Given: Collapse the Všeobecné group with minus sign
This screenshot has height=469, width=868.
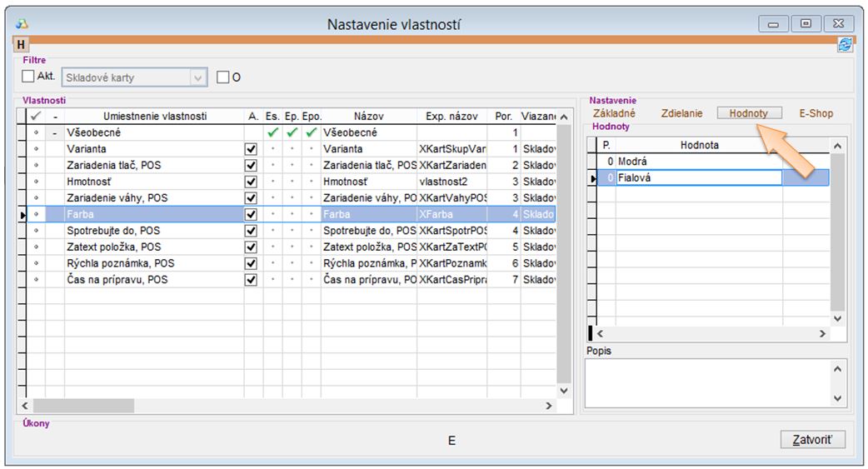Looking at the screenshot, I should coord(55,132).
